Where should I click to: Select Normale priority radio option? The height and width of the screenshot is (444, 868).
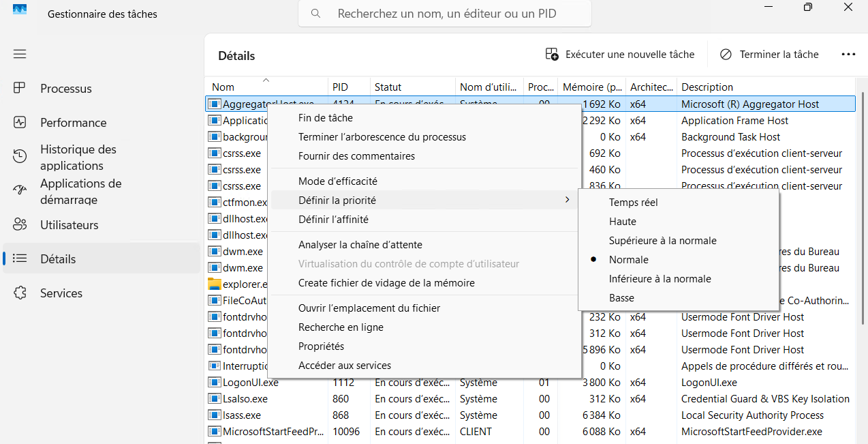click(628, 260)
